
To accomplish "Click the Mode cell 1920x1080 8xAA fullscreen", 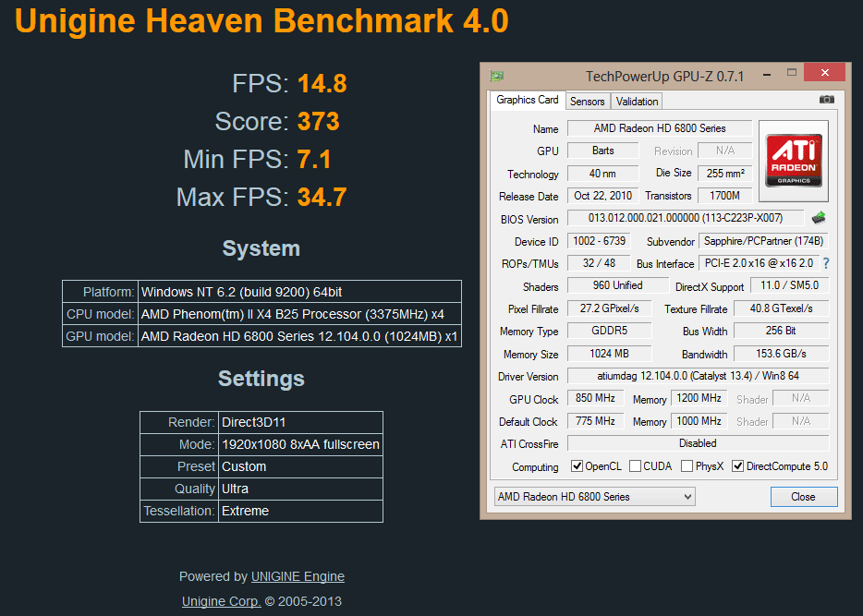I will pos(300,444).
